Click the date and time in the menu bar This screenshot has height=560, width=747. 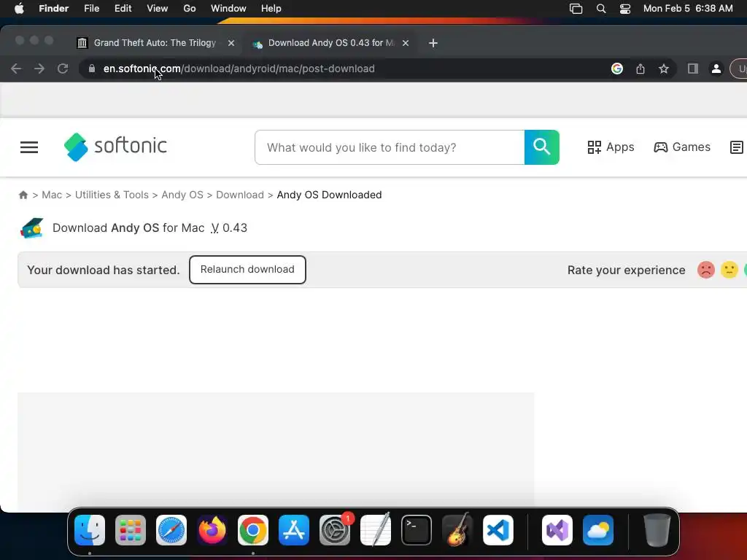pyautogui.click(x=688, y=9)
